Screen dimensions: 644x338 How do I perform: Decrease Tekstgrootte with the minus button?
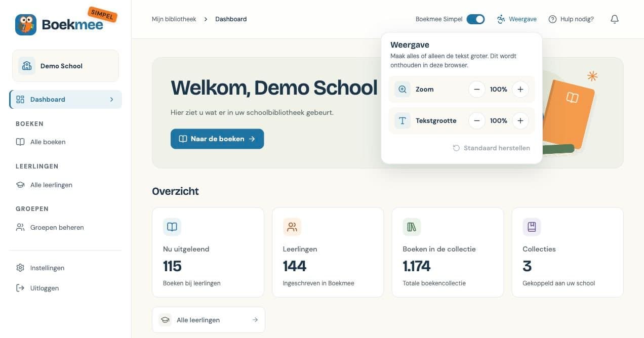click(x=476, y=120)
